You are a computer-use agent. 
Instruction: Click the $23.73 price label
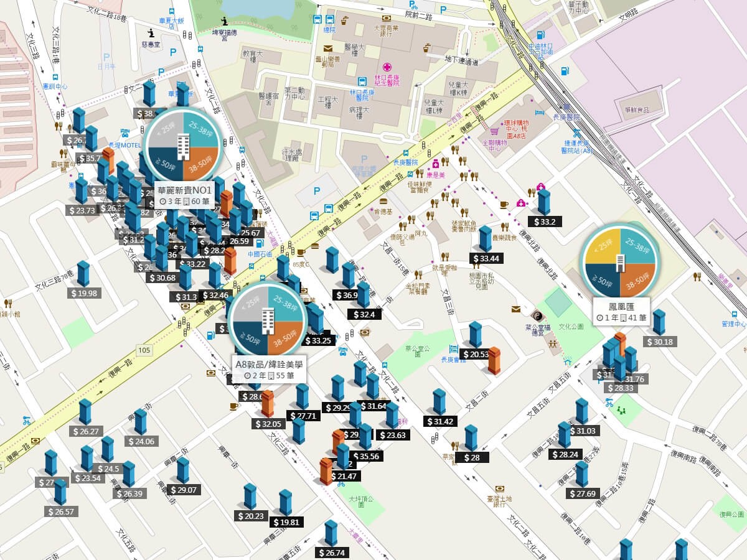pyautogui.click(x=82, y=210)
